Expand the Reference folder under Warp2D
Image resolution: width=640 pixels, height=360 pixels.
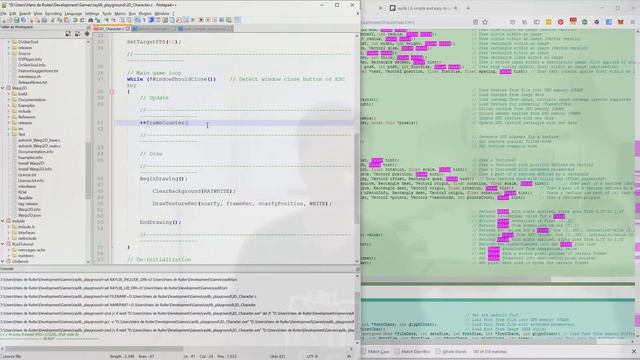9,117
